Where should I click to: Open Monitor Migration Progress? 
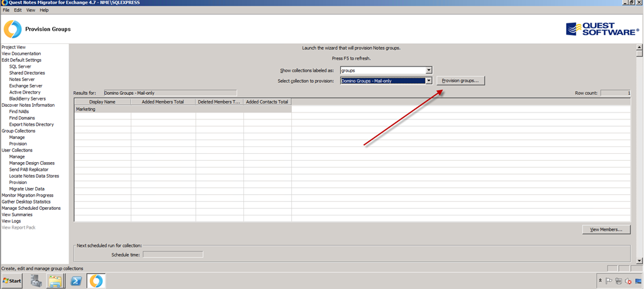click(x=28, y=195)
